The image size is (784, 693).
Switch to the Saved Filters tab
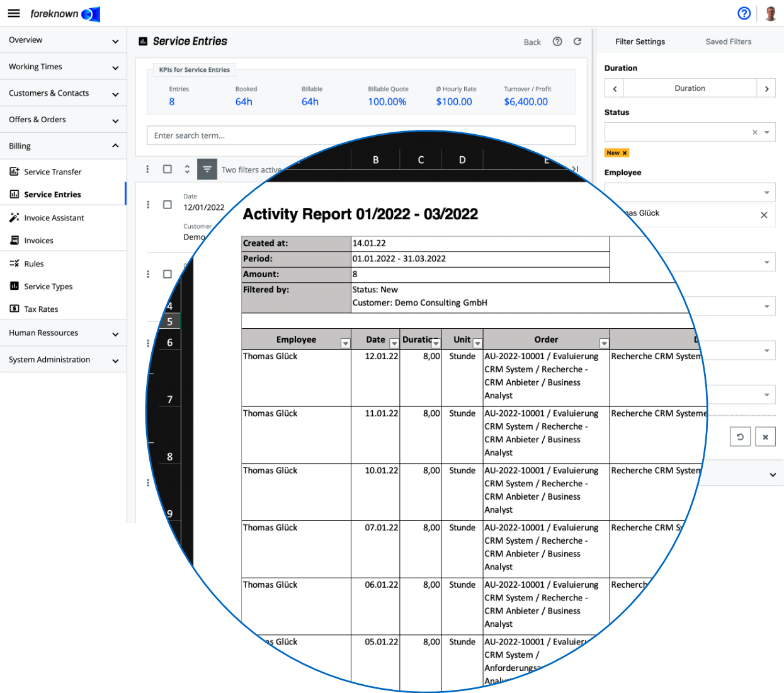[729, 42]
